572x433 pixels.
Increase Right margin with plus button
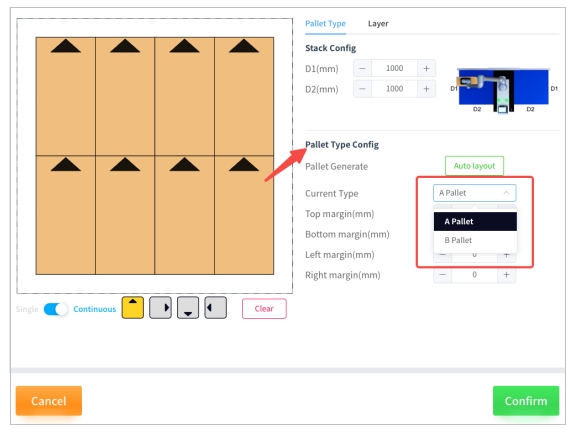pos(506,275)
